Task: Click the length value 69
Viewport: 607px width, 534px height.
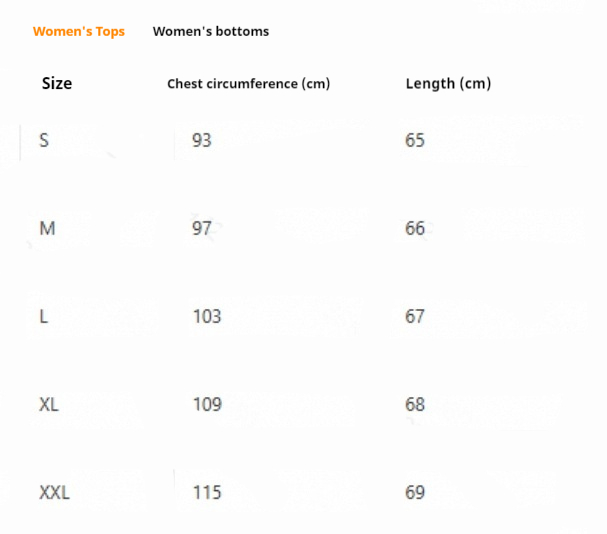Action: [415, 492]
